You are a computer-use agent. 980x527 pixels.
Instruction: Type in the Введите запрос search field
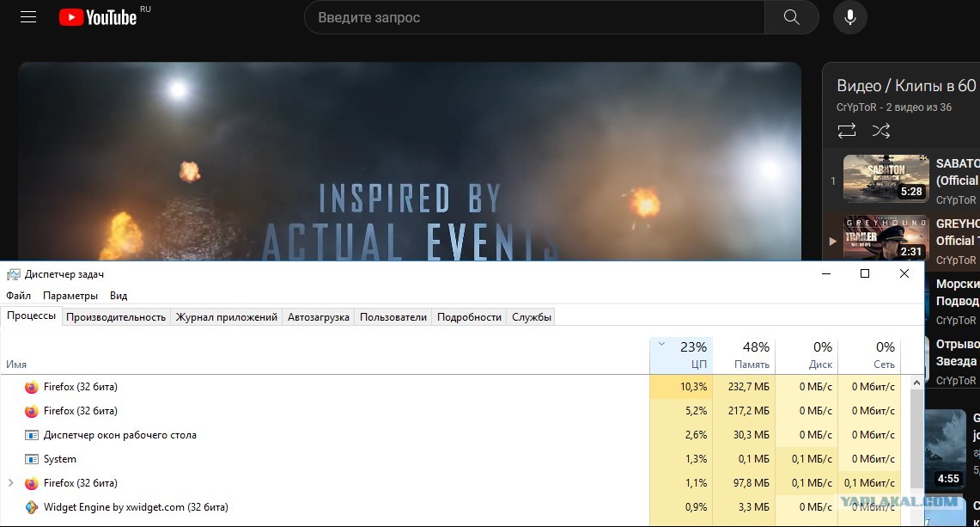tap(533, 17)
